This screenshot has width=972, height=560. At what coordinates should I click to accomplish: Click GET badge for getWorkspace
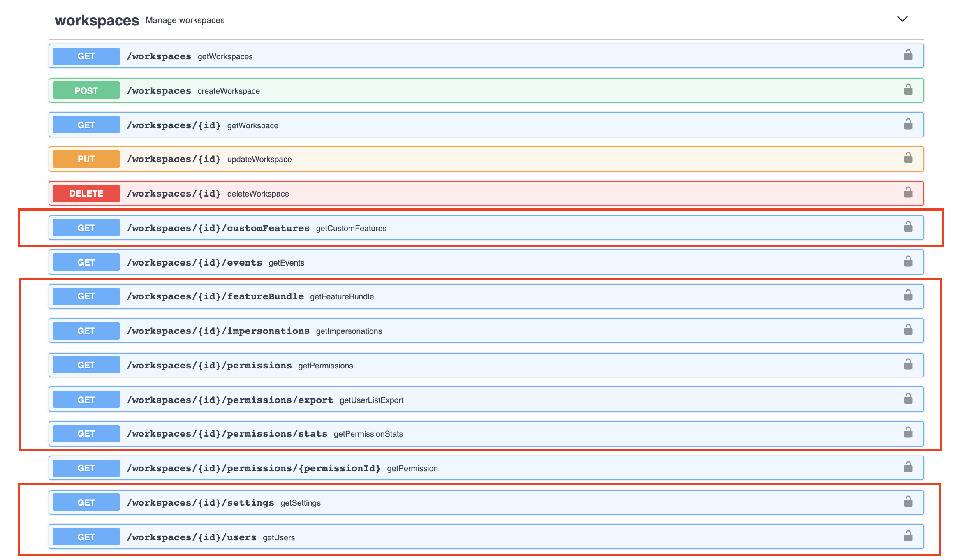click(x=86, y=125)
